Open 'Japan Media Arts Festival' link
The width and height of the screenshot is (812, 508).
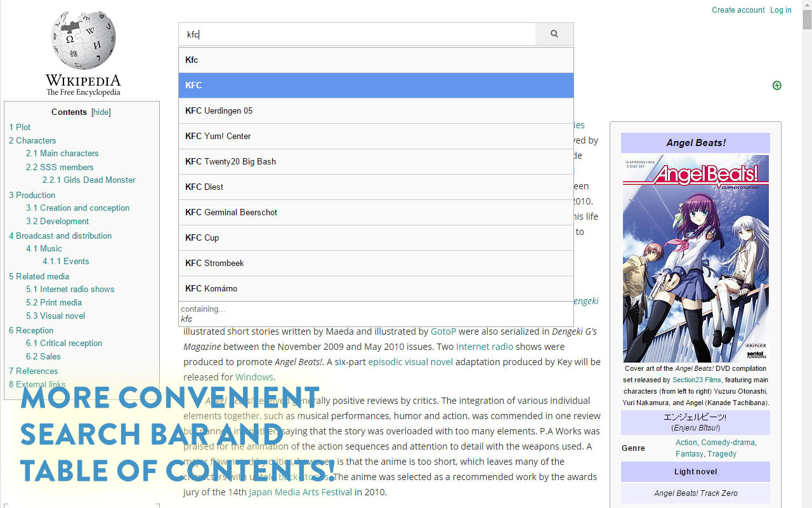point(300,492)
